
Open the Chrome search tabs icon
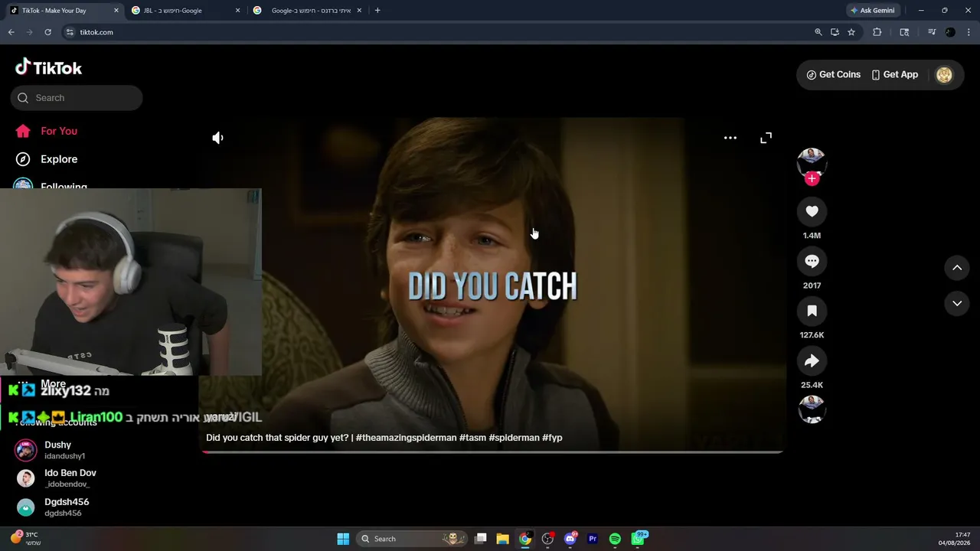(x=904, y=32)
